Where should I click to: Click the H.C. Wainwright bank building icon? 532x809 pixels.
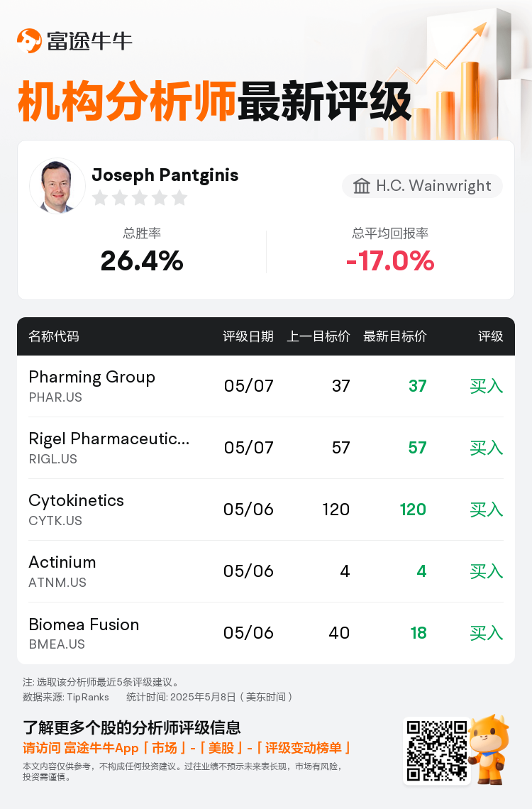[x=361, y=186]
